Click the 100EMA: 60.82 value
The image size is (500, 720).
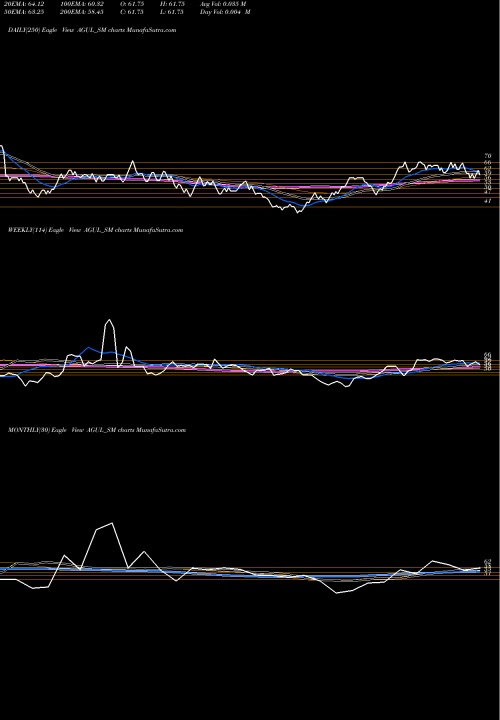coord(82,4)
